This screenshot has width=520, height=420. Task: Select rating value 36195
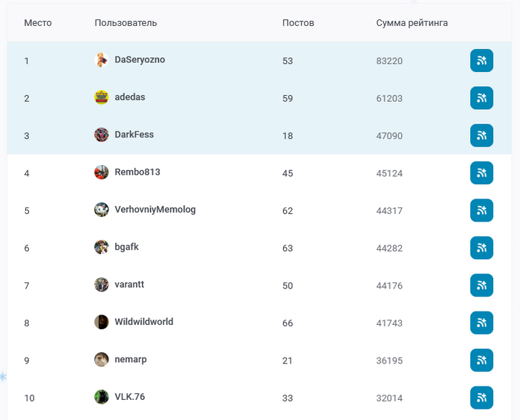coord(389,361)
